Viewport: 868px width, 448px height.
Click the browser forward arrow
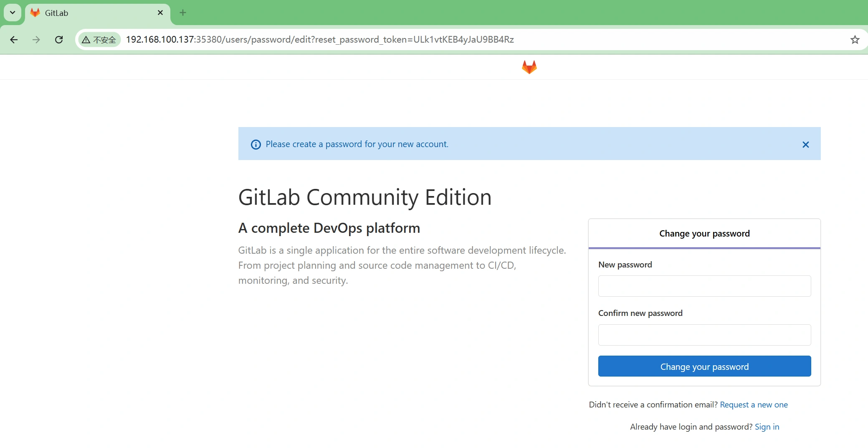tap(36, 40)
